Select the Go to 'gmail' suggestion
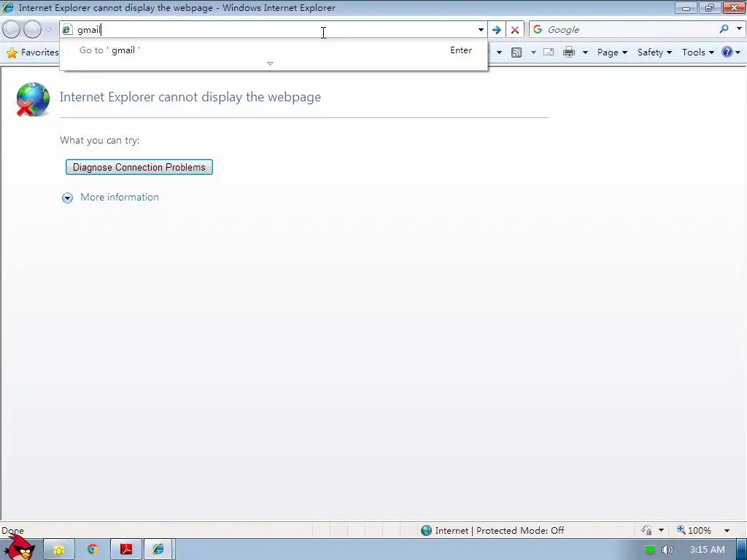The height and width of the screenshot is (560, 747). pos(274,50)
